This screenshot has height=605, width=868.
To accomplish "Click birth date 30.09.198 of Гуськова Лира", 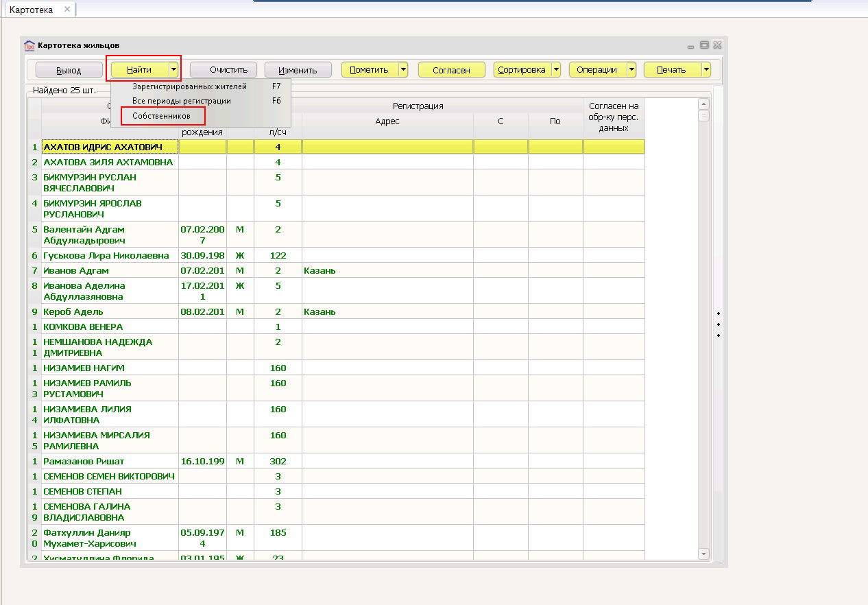I will pyautogui.click(x=202, y=255).
